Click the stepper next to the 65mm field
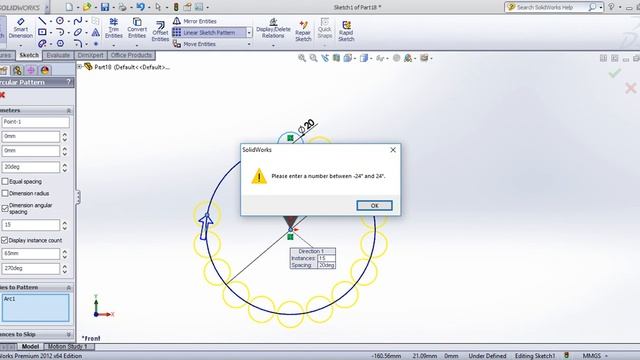Image resolution: width=640 pixels, height=360 pixels. [64, 254]
